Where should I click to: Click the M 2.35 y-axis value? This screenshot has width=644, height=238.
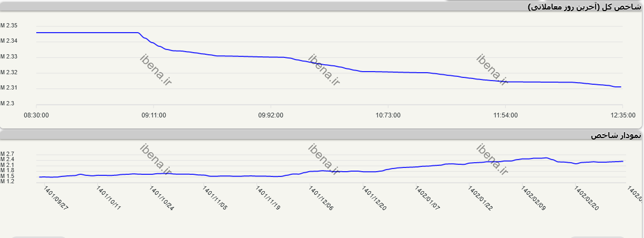click(x=9, y=26)
